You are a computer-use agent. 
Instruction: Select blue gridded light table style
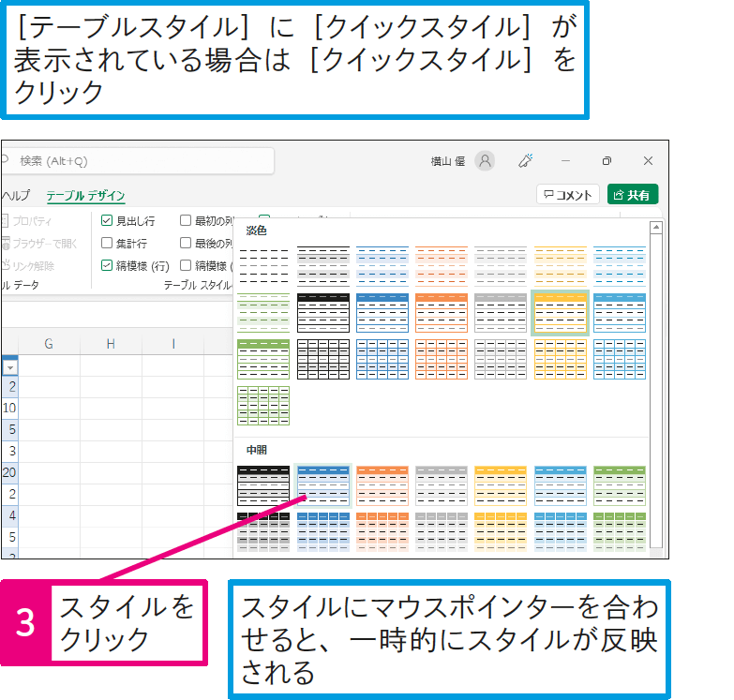382,359
